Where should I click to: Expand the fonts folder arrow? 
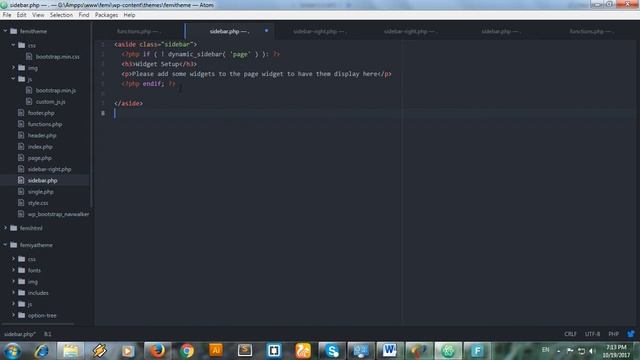[13, 270]
